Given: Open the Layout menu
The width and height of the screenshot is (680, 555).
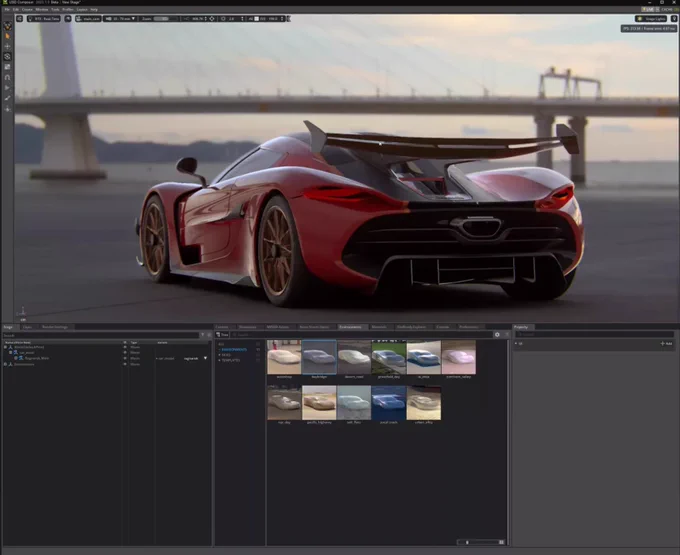Looking at the screenshot, I should click(82, 9).
